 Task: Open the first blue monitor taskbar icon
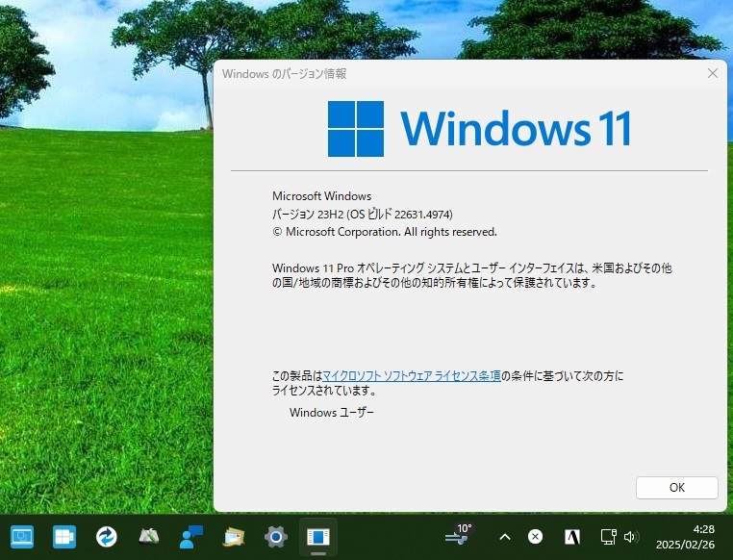pos(22,537)
